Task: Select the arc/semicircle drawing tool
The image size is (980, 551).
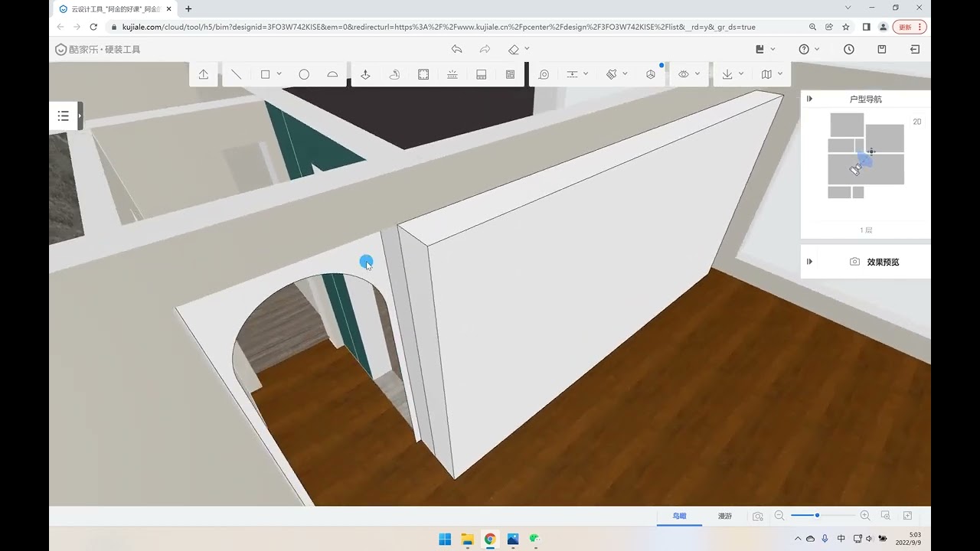Action: point(332,74)
